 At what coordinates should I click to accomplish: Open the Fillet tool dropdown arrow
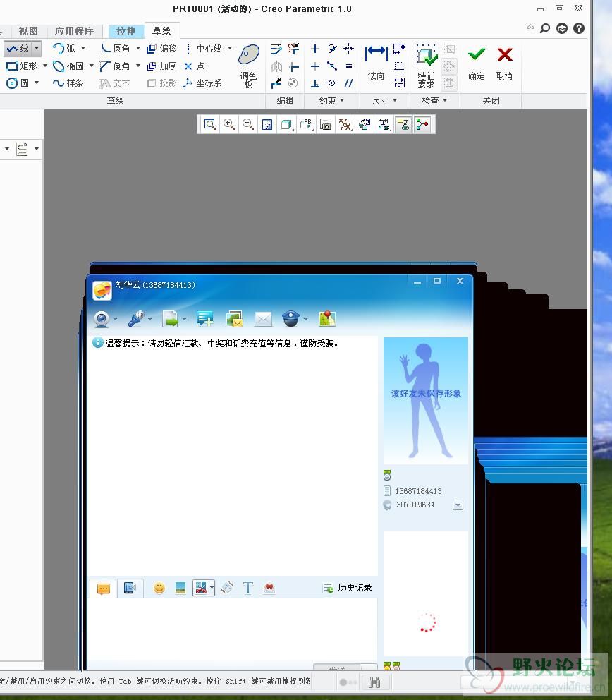click(x=137, y=48)
